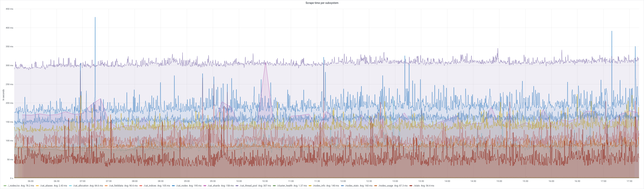Click the 15:00 time axis label
The width and height of the screenshot is (644, 189).
499,181
